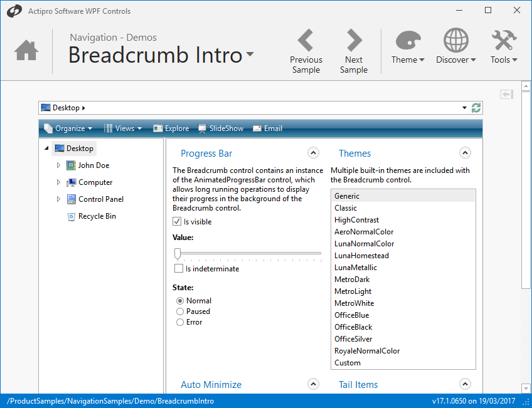Expand the Computer tree item
Screen dimensions: 532x408
coord(57,182)
